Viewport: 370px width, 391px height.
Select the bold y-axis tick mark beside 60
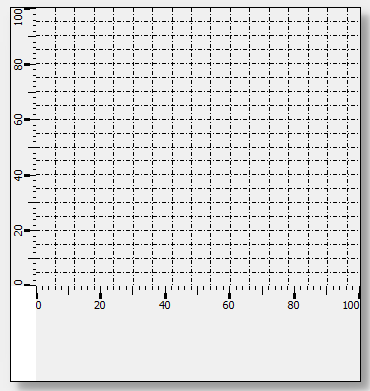[27, 119]
